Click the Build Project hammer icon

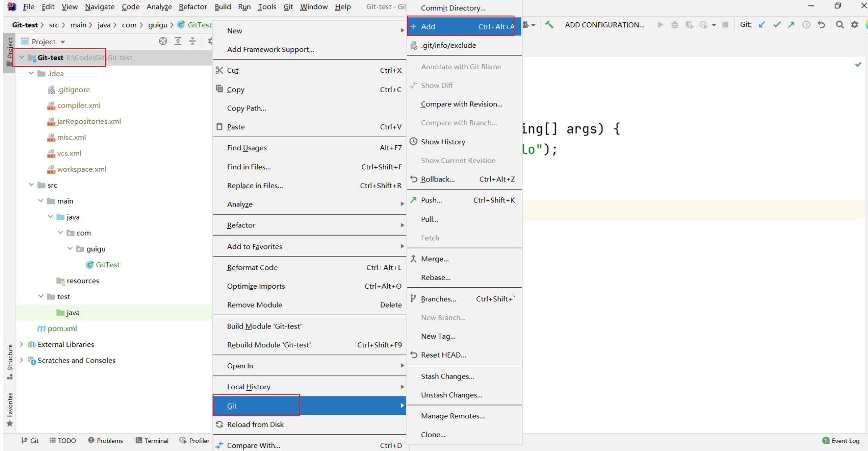point(549,25)
